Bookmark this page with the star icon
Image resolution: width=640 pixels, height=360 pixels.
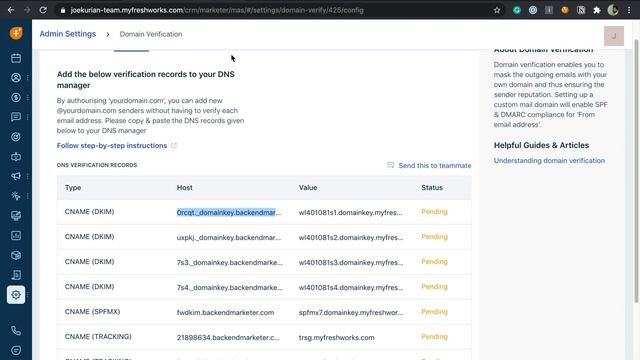click(x=497, y=10)
